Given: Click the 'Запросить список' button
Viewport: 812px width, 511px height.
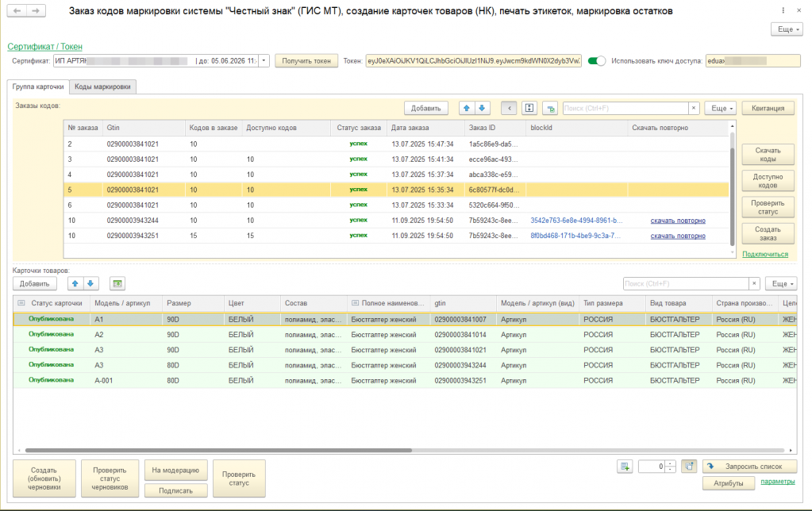Looking at the screenshot, I should (749, 467).
